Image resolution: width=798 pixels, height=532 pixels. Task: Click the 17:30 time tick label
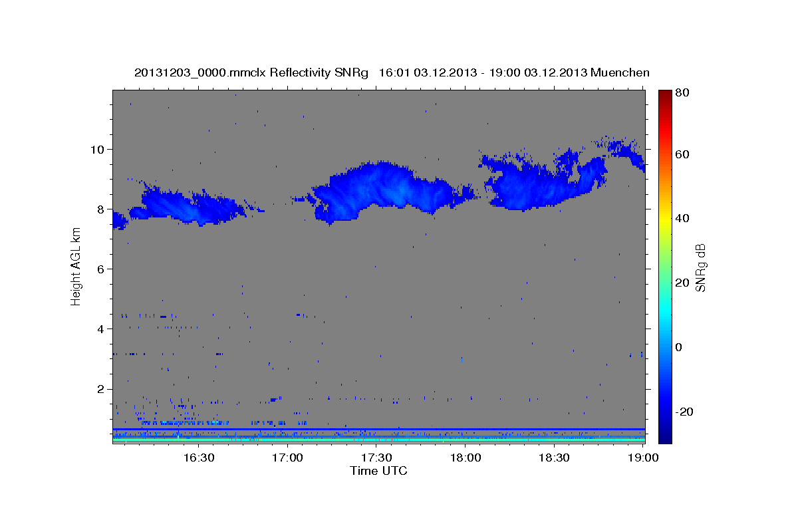click(376, 458)
